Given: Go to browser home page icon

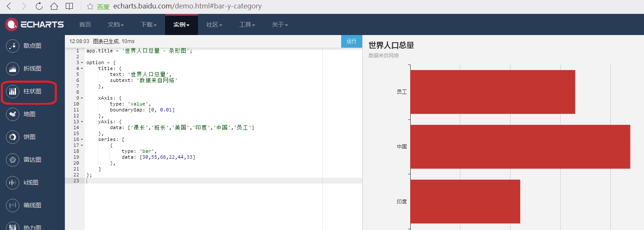Looking at the screenshot, I should [54, 6].
